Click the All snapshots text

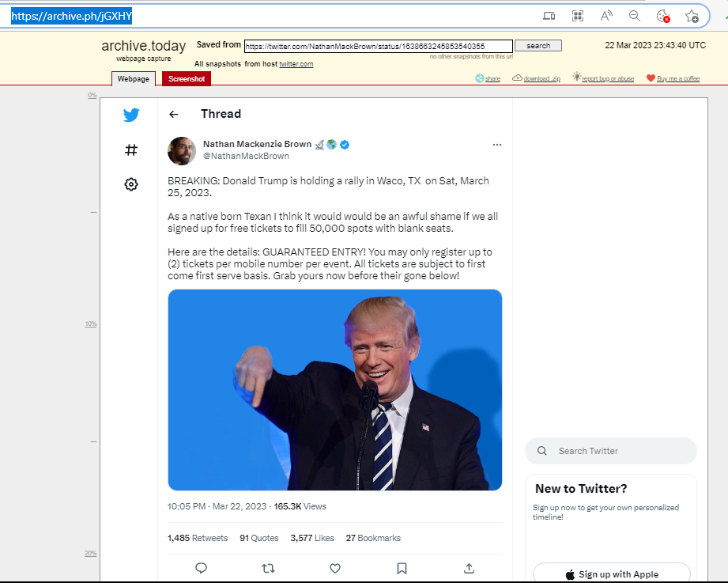tap(217, 64)
